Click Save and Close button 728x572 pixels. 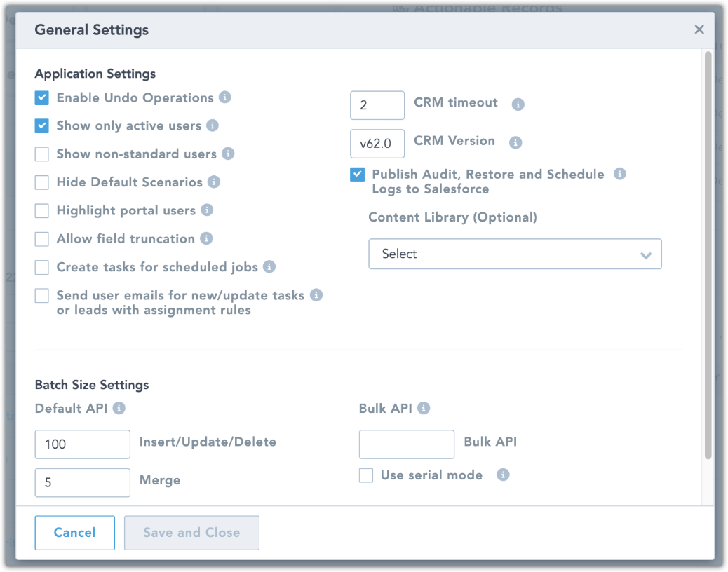pyautogui.click(x=191, y=533)
